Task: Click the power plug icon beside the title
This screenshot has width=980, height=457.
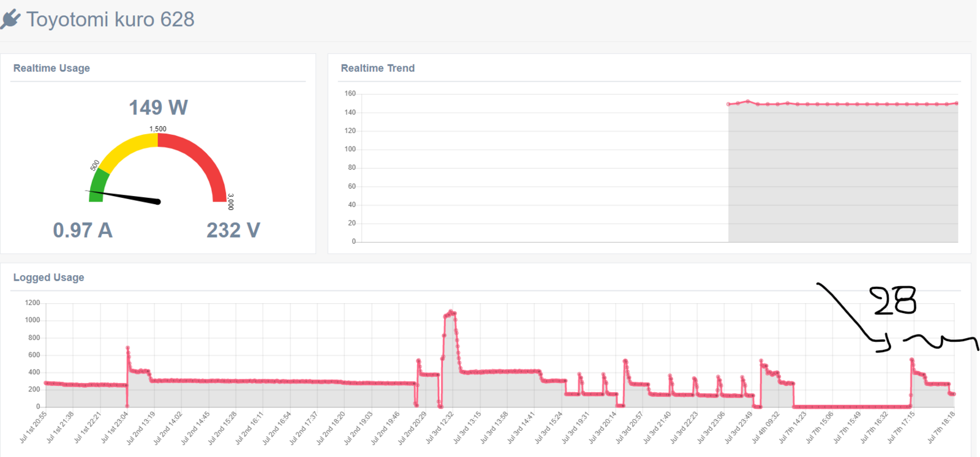Action: 10,19
